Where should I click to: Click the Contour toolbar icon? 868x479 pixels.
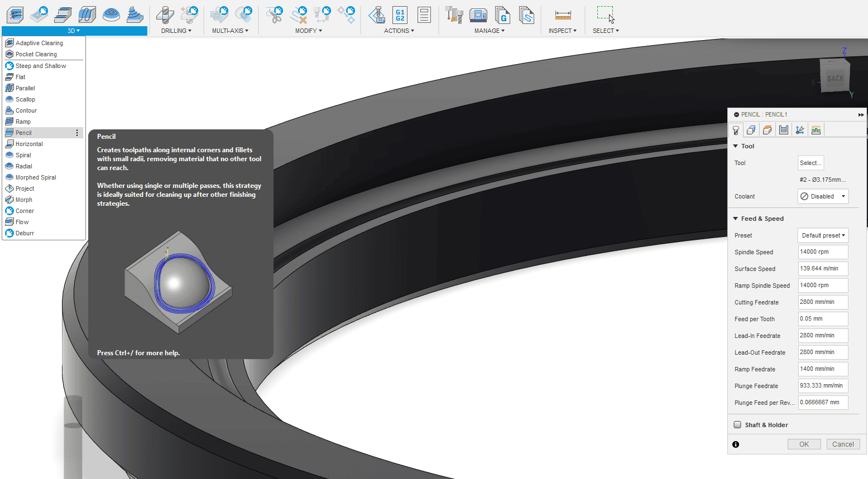[135, 14]
